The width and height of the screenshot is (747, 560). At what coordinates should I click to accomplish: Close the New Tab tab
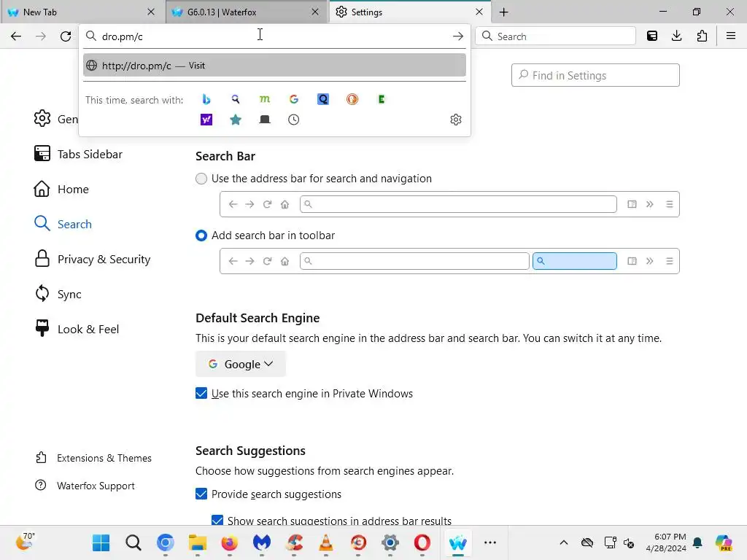(x=150, y=12)
